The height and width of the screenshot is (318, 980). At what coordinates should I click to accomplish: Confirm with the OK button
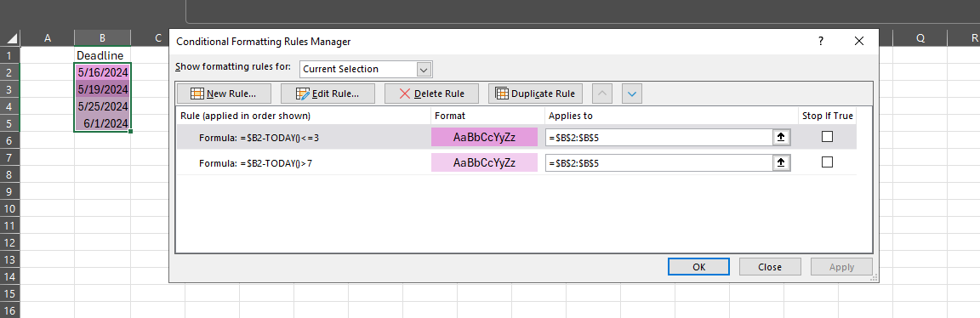[698, 267]
